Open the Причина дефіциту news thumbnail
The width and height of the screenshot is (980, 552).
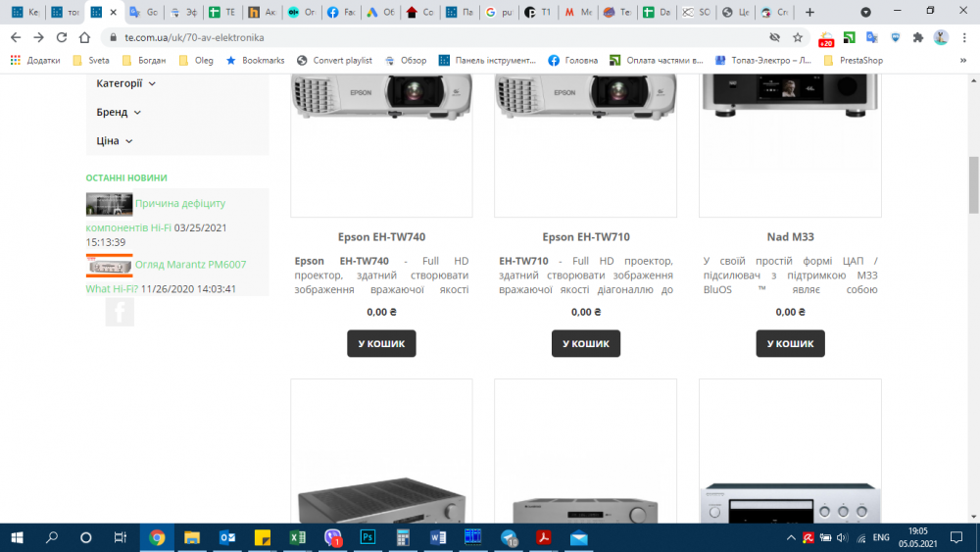(109, 204)
